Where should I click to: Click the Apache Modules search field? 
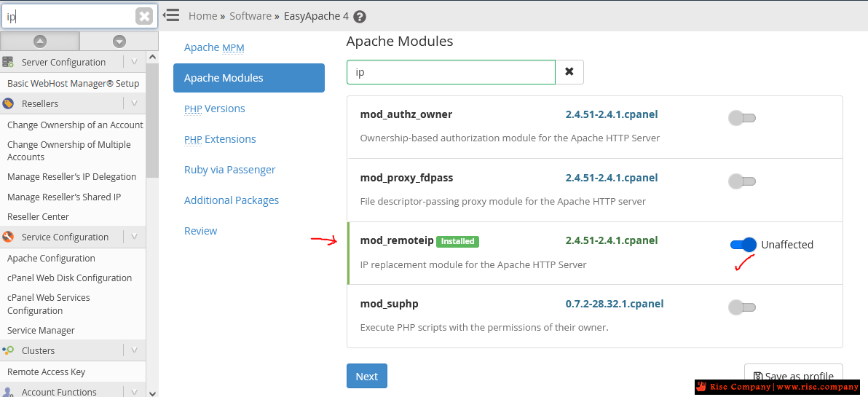pos(451,72)
